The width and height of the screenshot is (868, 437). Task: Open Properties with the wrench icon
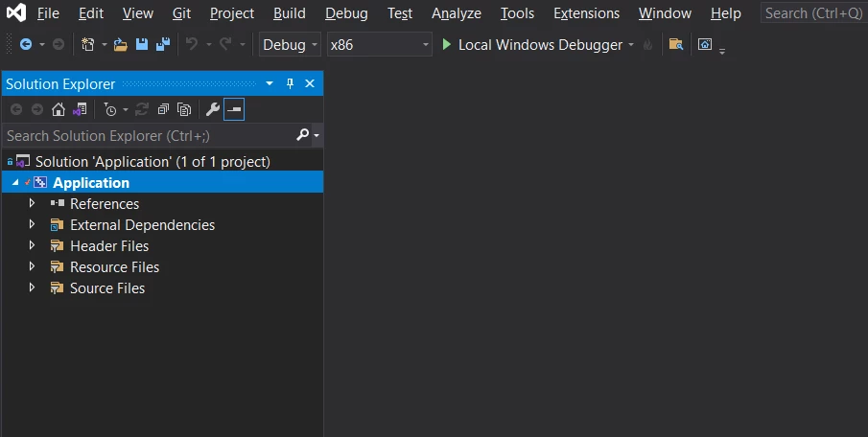point(213,109)
